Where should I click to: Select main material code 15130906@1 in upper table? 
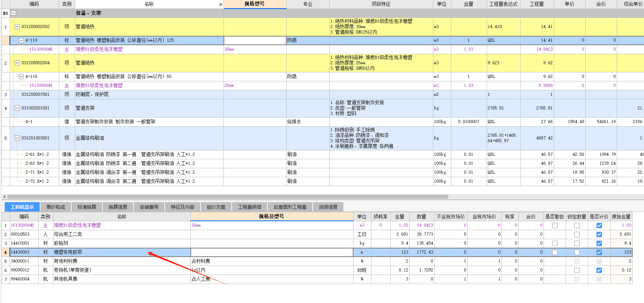click(41, 85)
